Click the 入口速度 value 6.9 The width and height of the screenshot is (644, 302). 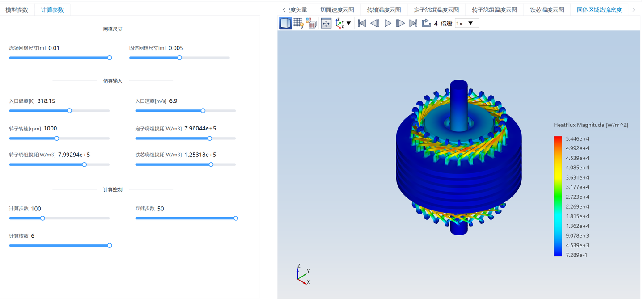click(173, 101)
